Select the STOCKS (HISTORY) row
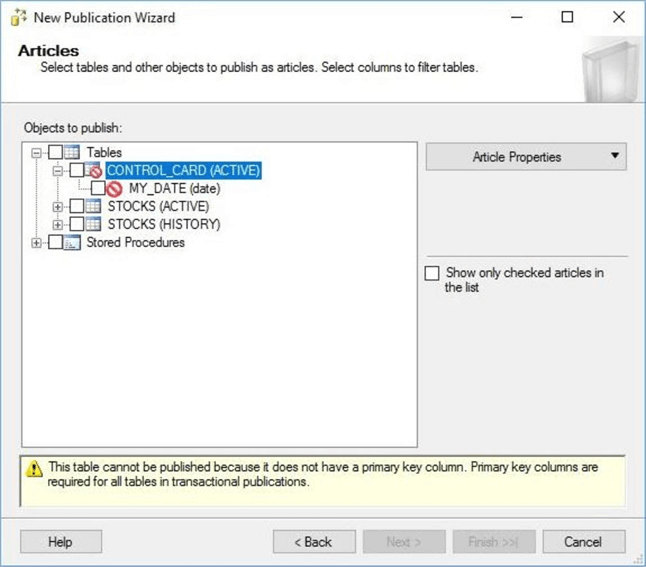The height and width of the screenshot is (567, 646). tap(164, 224)
